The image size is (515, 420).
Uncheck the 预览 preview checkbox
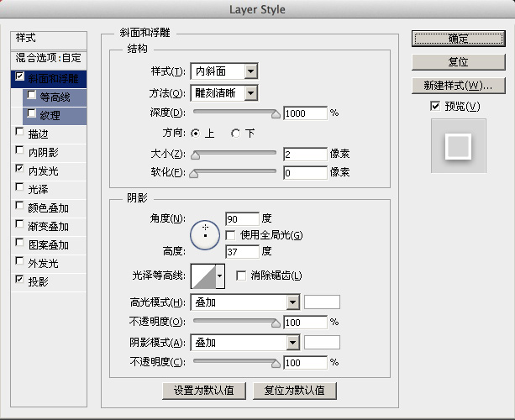(435, 106)
